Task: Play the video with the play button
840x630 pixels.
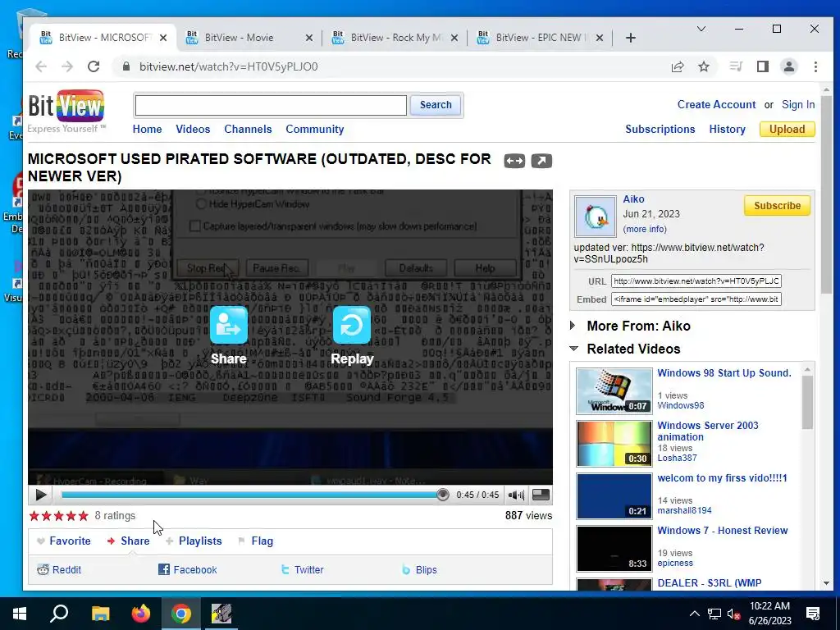Action: point(41,495)
